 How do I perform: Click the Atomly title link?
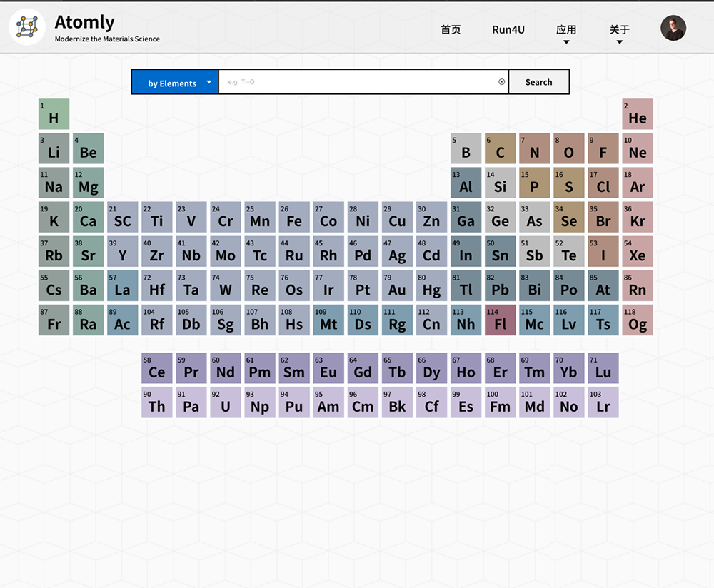(x=84, y=23)
